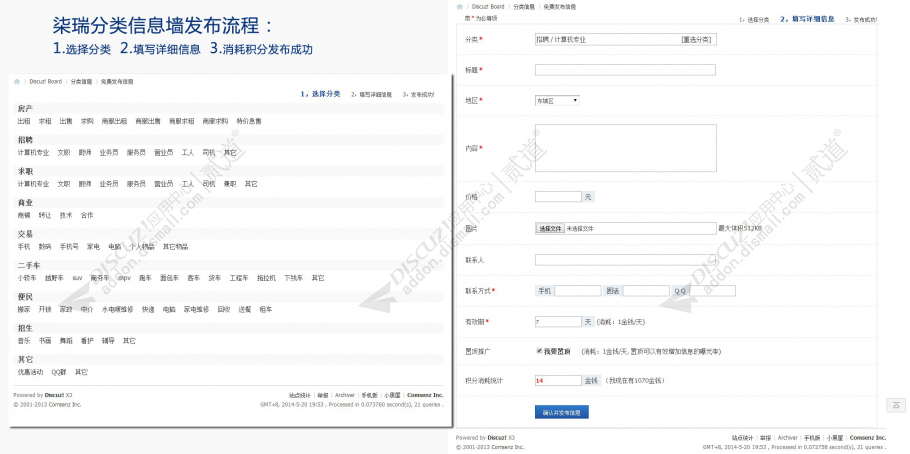Click the 确认并发布信息 submit button
910x454 pixels.
coord(562,413)
